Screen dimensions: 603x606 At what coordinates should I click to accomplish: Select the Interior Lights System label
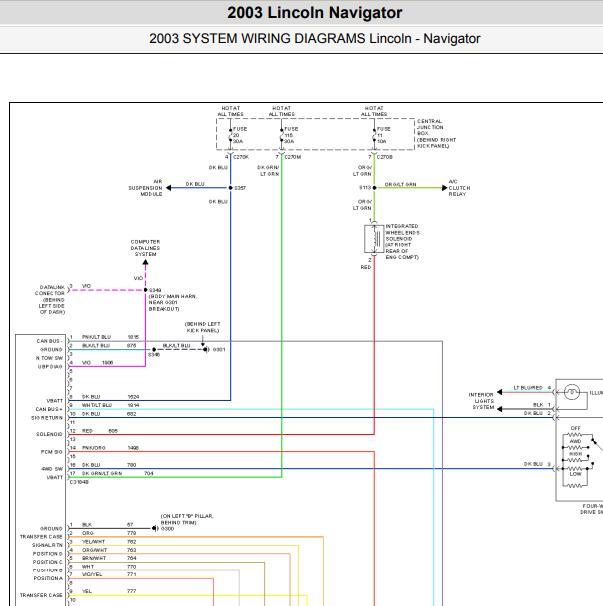pyautogui.click(x=481, y=401)
